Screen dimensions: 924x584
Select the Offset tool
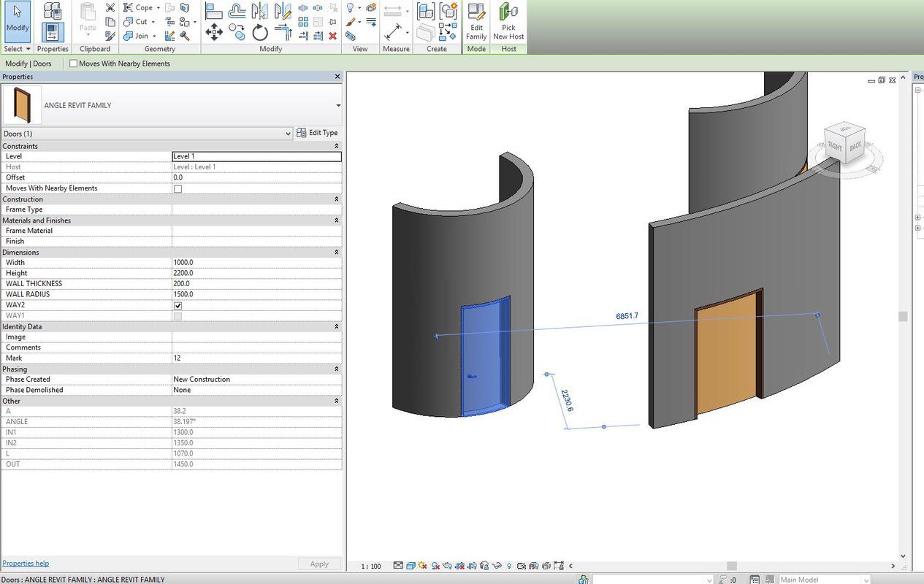(x=237, y=10)
